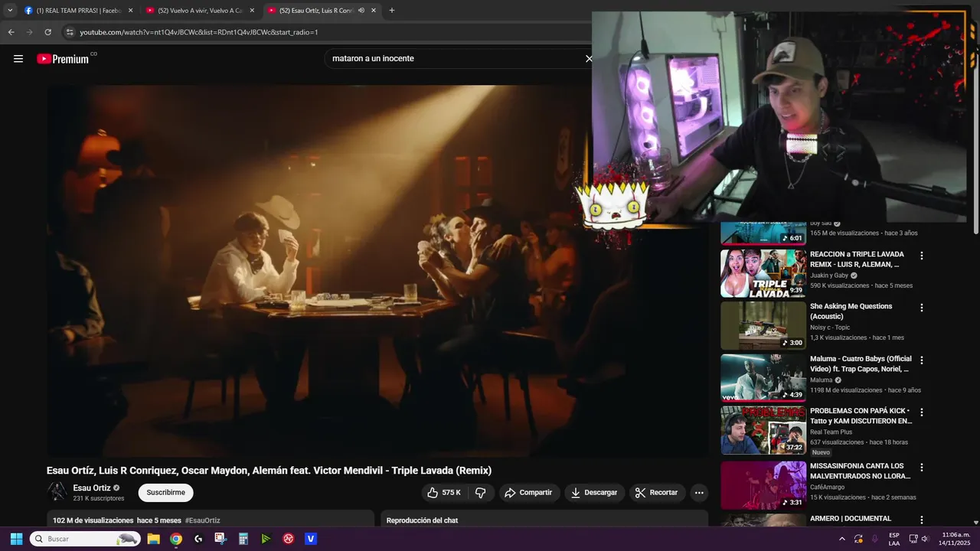Open more actions three-dot menu below video
Image resolution: width=980 pixels, height=551 pixels.
point(699,493)
